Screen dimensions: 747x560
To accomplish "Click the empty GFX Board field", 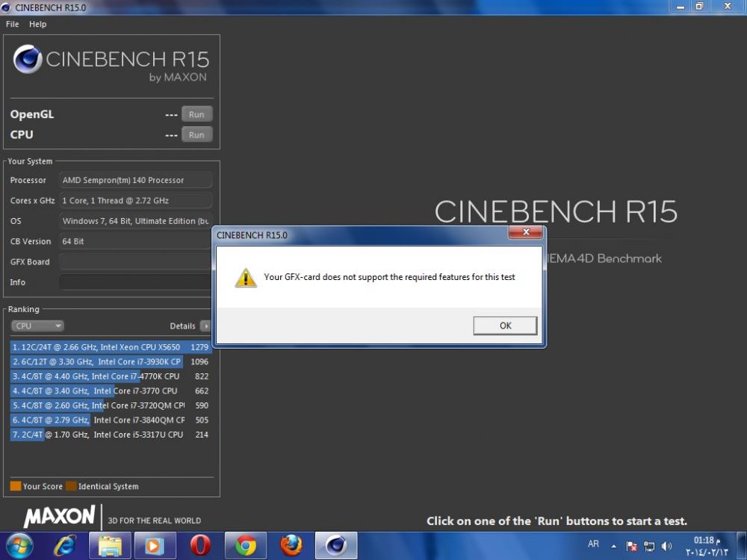I will pyautogui.click(x=136, y=262).
